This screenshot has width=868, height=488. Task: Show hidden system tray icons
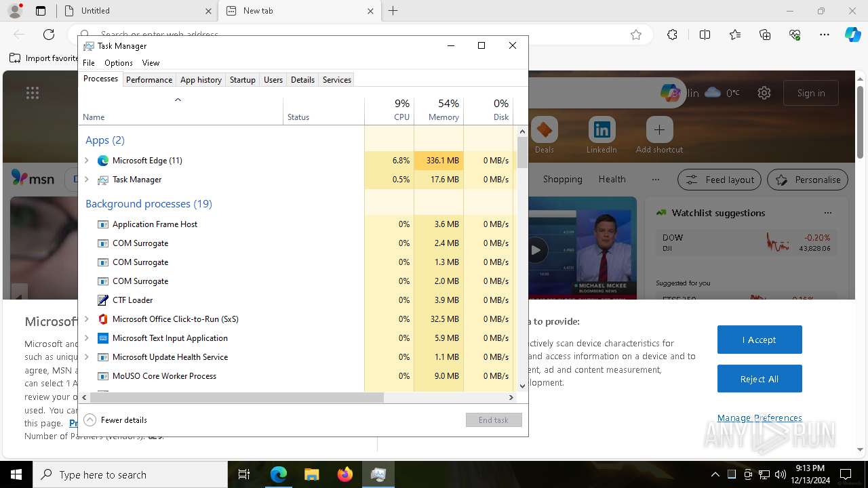pos(715,474)
